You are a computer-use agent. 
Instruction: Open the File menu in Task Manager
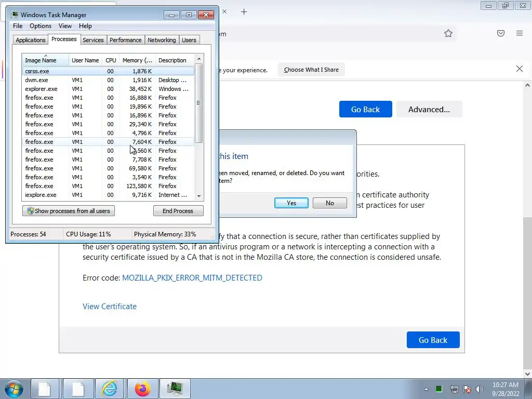tap(18, 26)
